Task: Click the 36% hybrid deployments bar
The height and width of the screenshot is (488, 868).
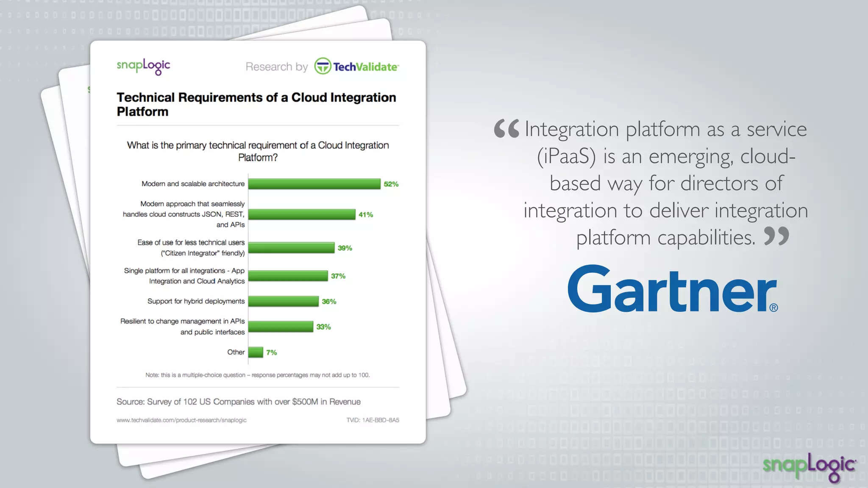Action: tap(284, 301)
